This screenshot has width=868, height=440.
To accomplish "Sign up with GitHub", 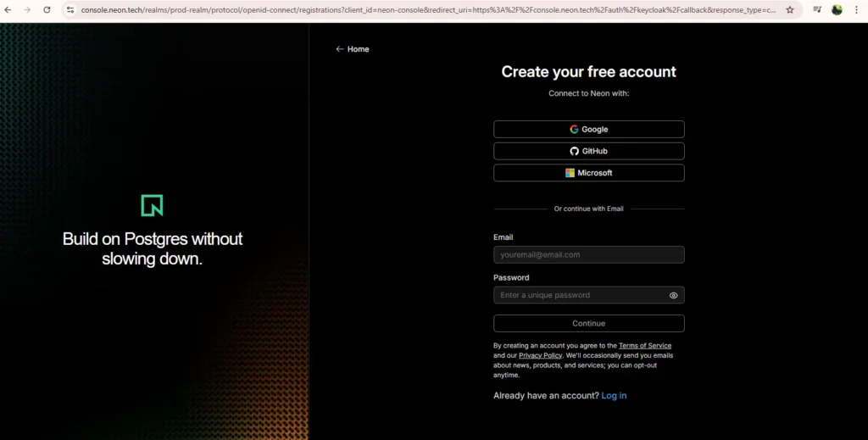I will pos(588,151).
